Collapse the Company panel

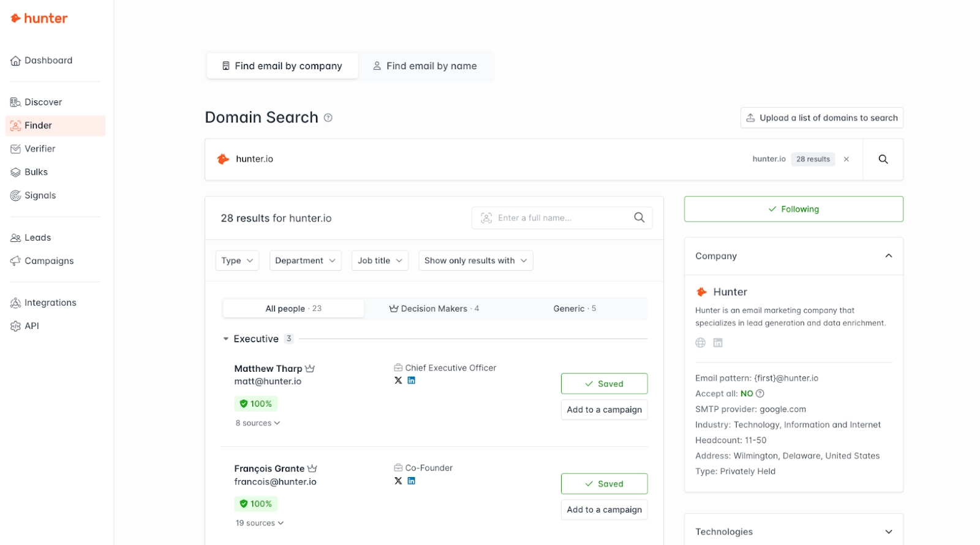[889, 256]
